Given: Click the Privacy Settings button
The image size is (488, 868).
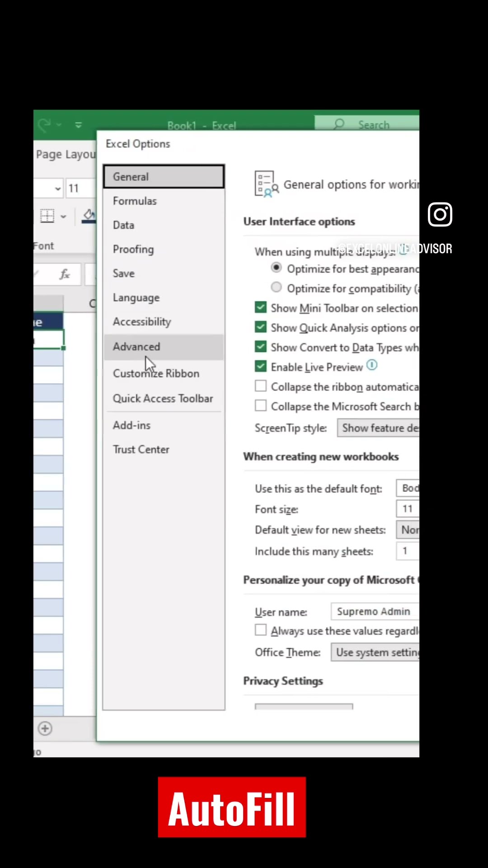Looking at the screenshot, I should pos(304,707).
